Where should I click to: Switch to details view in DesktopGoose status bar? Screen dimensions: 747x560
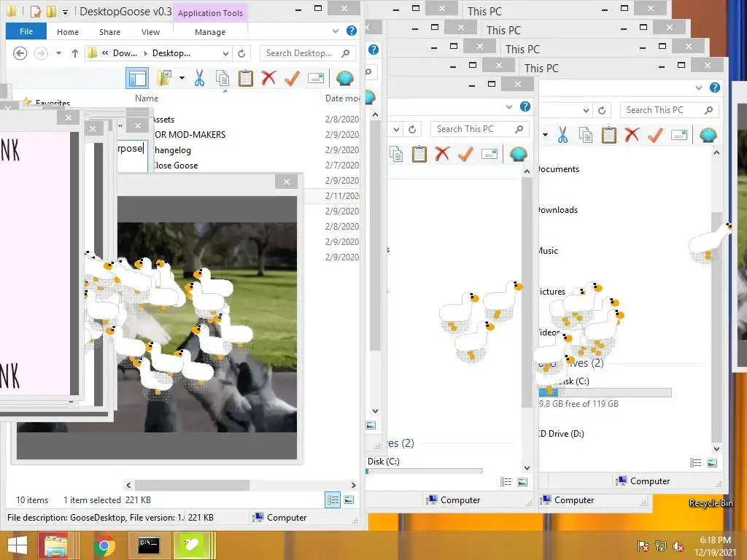333,499
